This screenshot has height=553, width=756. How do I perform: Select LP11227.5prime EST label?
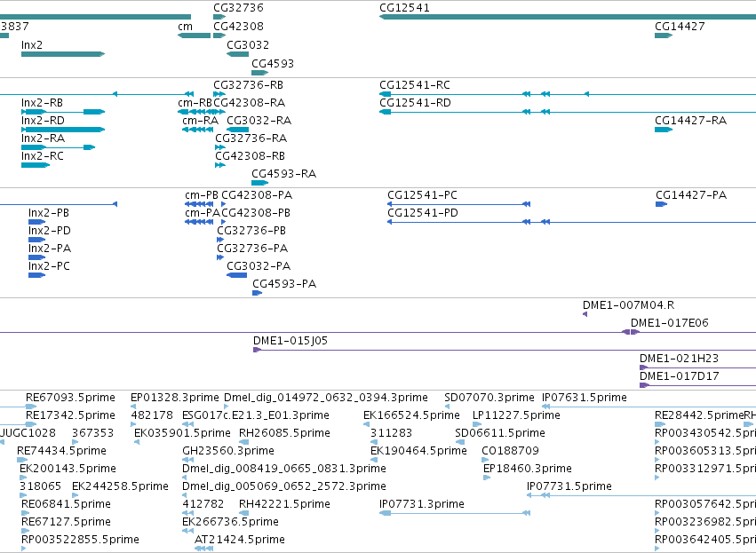coord(516,415)
